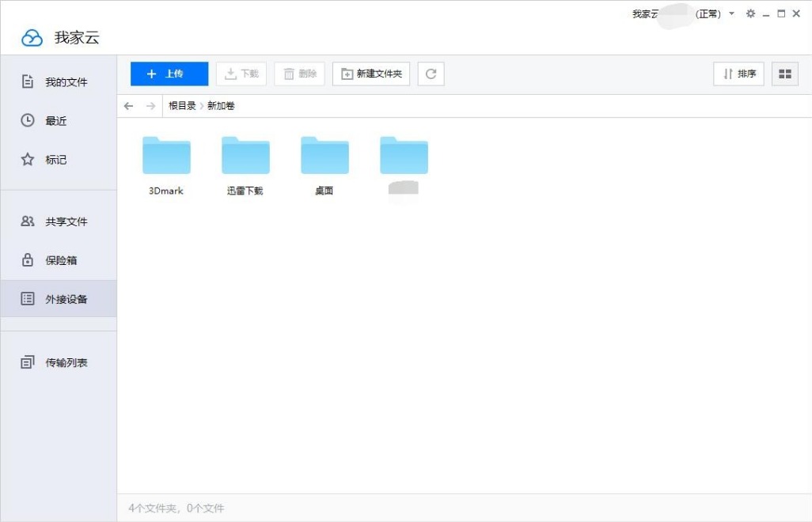Click the refresh icon in the toolbar
This screenshot has width=812, height=522.
point(431,74)
